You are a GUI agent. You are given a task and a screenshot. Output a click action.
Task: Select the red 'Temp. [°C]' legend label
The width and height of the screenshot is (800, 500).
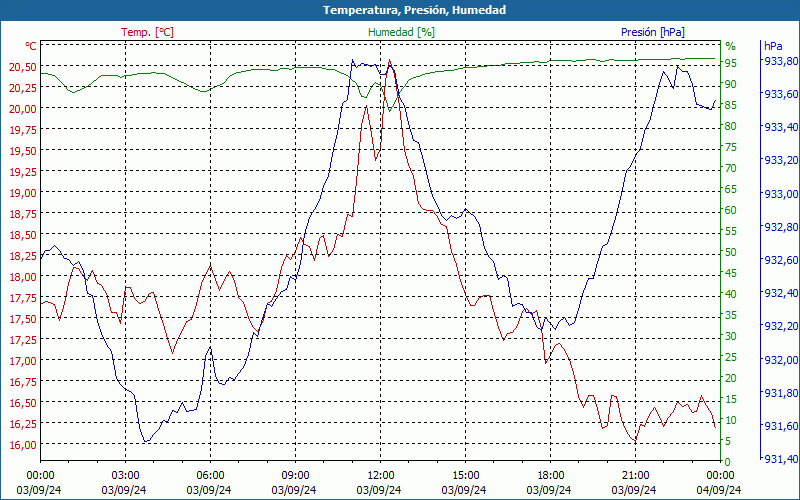tap(147, 32)
